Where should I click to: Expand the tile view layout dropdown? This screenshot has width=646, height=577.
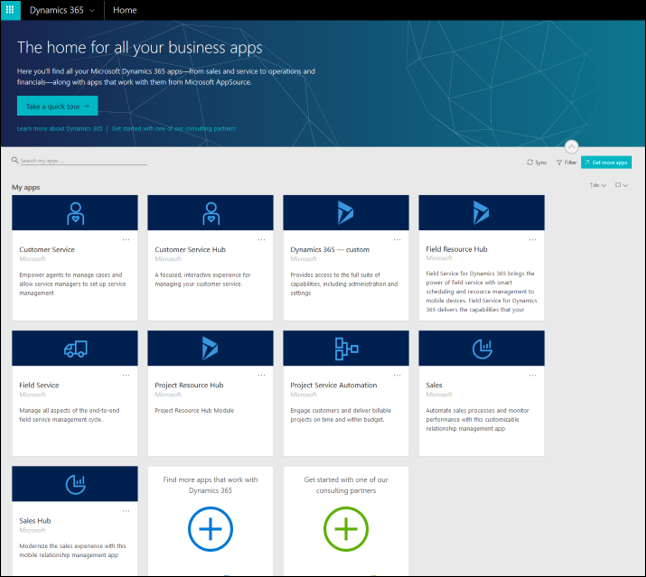tap(621, 185)
